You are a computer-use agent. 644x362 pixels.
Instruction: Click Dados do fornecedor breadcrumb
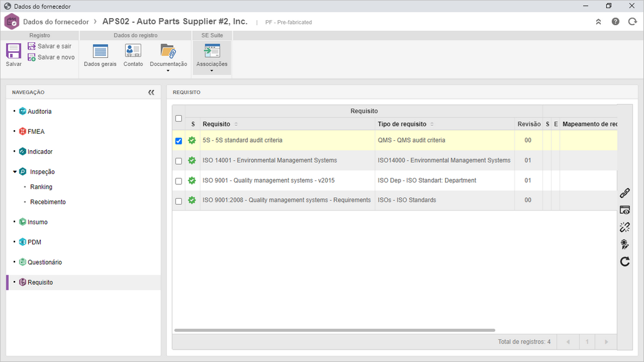[x=56, y=22]
